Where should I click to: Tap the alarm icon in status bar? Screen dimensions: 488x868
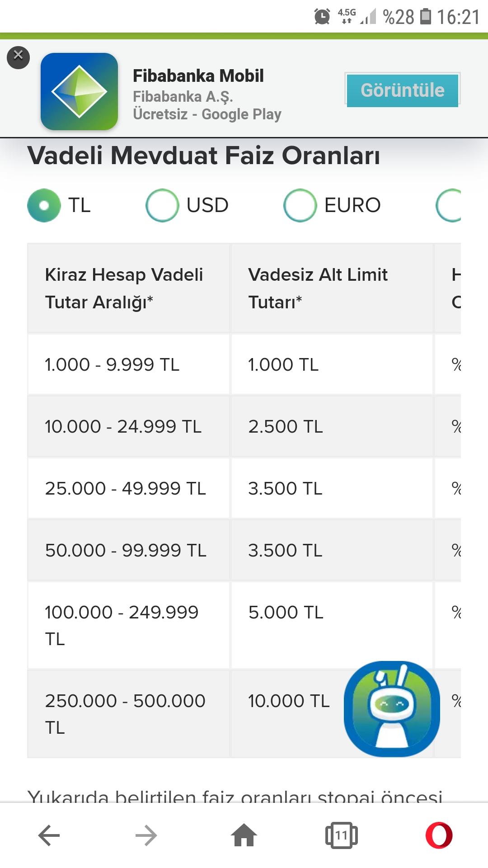(322, 17)
